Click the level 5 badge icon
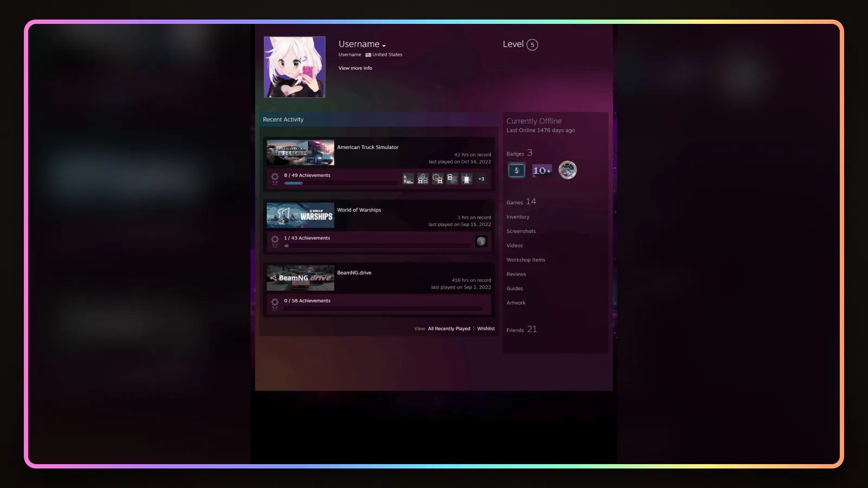 (516, 170)
